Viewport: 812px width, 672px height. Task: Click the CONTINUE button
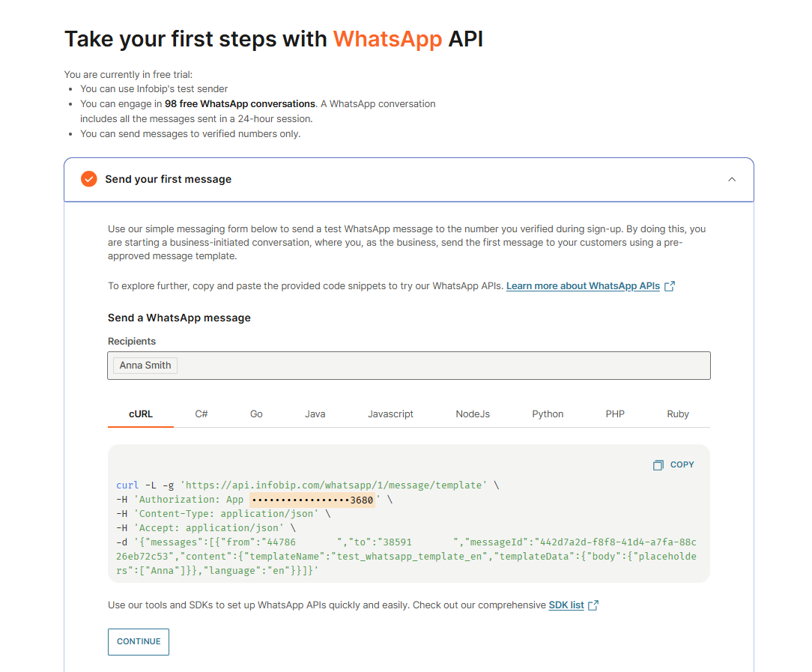point(139,641)
